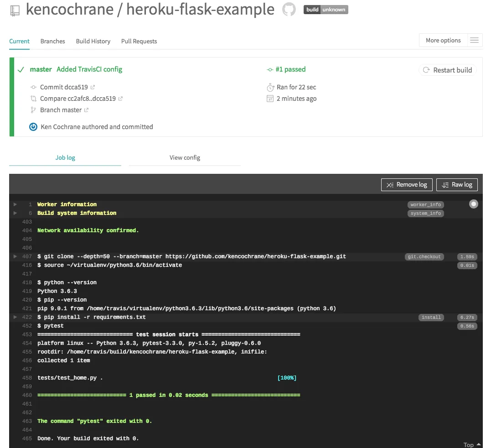Image resolution: width=486 pixels, height=448 pixels.
Task: Open the Build History tab
Action: 93,41
